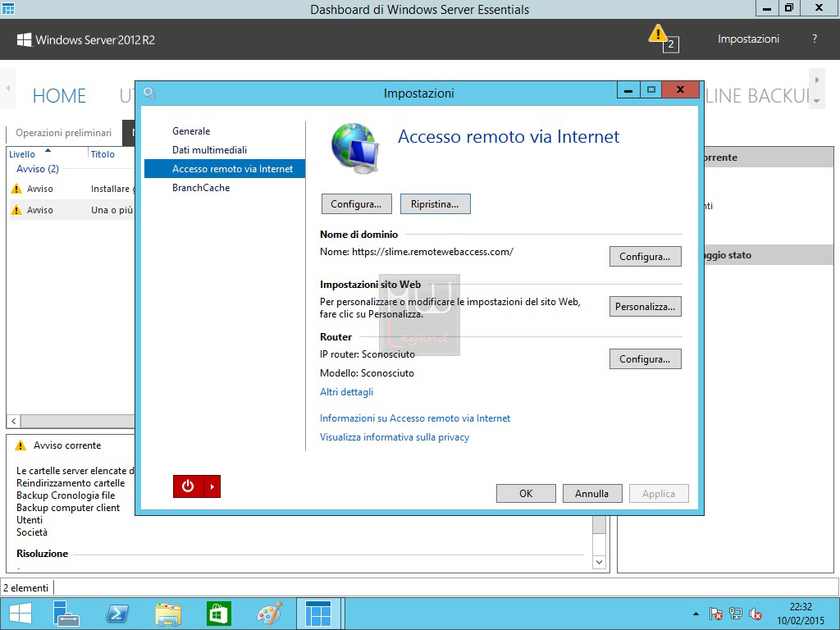Expand the power options arrow

point(212,486)
